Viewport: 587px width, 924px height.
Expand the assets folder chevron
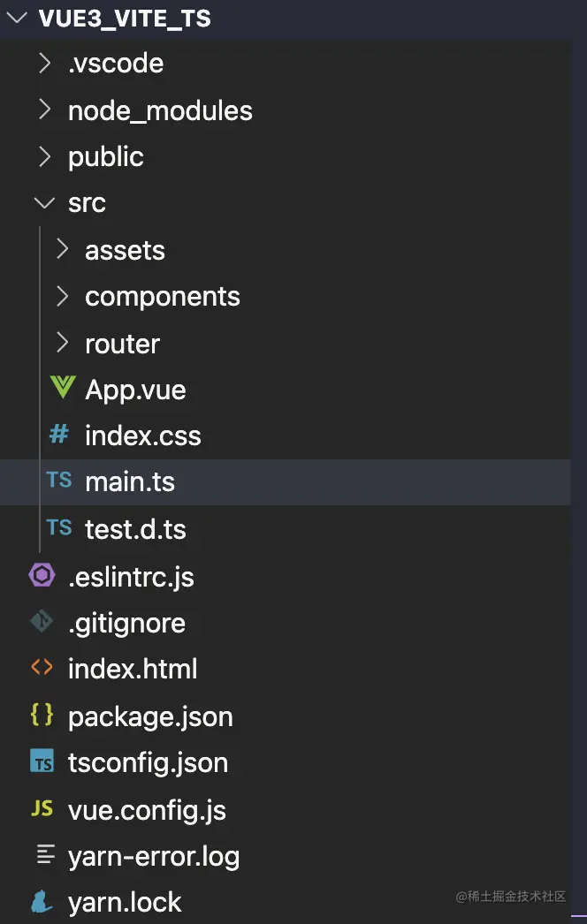62,249
